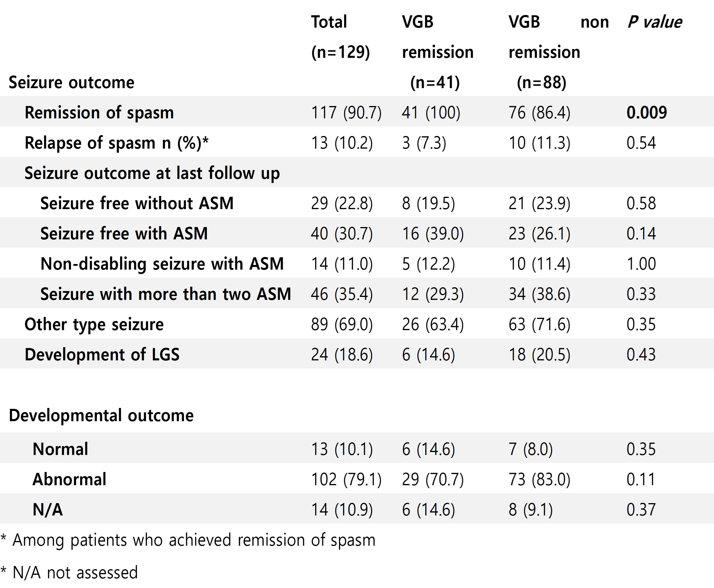This screenshot has width=714, height=588.
Task: Click the footnote about remission of spasm
Action: pyautogui.click(x=188, y=540)
